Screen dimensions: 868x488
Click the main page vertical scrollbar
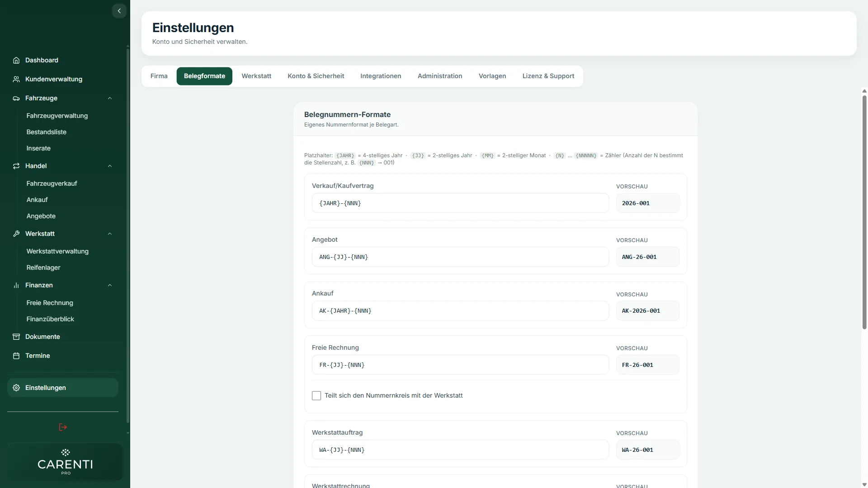pyautogui.click(x=864, y=212)
